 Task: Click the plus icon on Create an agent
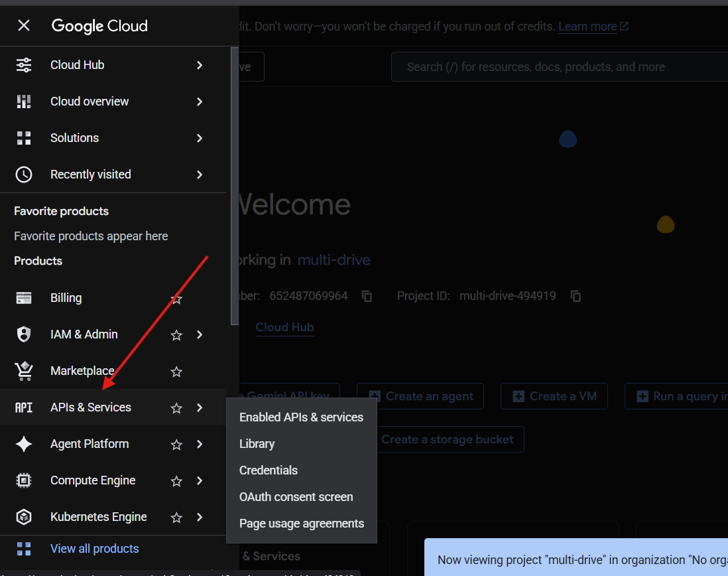pyautogui.click(x=375, y=396)
